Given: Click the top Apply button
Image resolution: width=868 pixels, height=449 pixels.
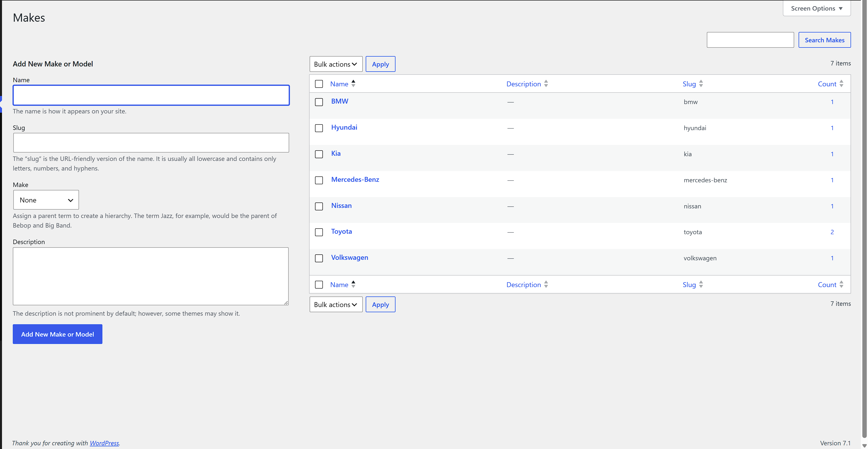Looking at the screenshot, I should tap(380, 64).
